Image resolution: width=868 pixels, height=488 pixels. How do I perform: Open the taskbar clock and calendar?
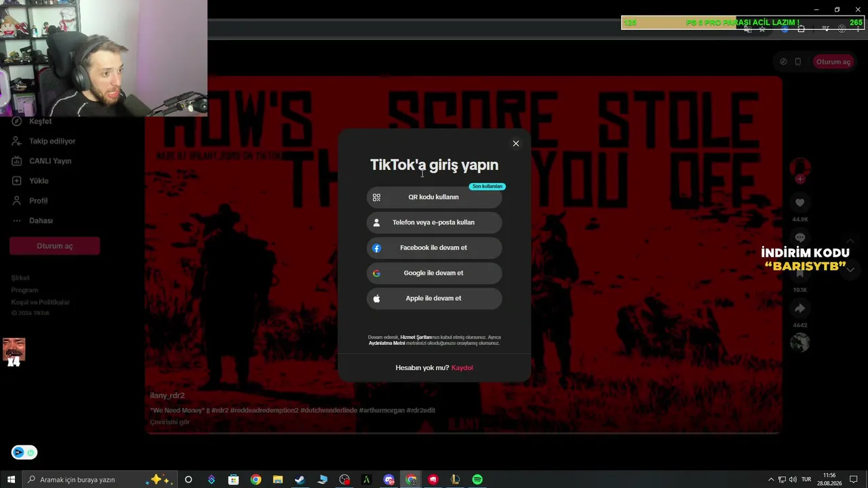829,480
